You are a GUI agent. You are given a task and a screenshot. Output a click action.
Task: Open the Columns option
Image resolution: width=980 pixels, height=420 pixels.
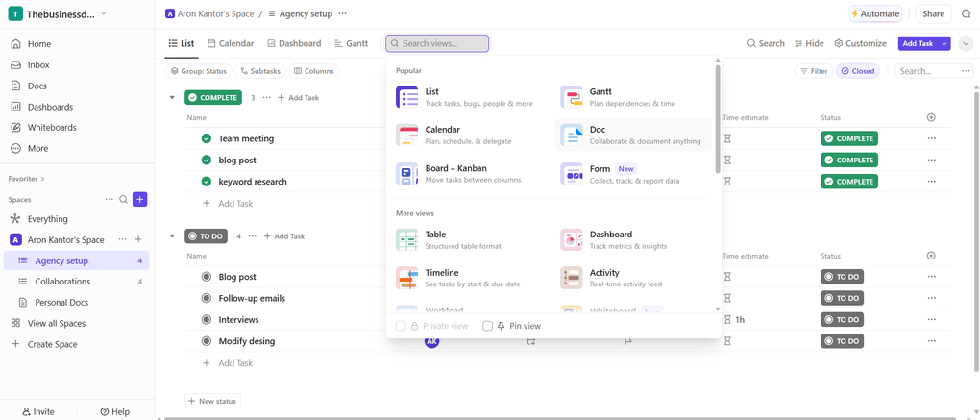314,71
